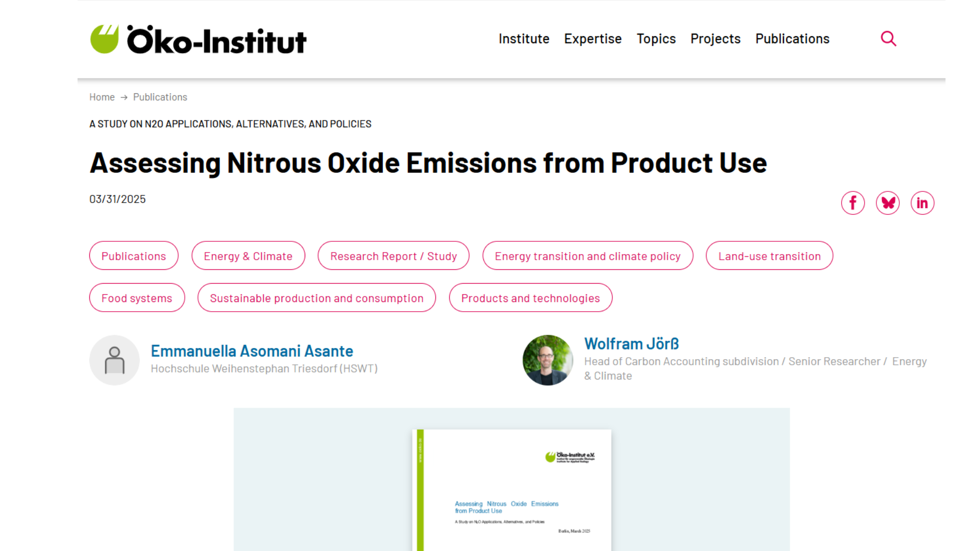
Task: Open Wolfram Jörß's author profile link
Action: pos(631,344)
